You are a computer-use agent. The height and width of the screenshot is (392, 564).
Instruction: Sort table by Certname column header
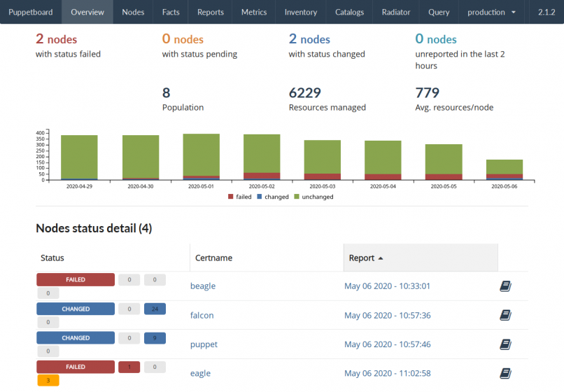coord(213,258)
